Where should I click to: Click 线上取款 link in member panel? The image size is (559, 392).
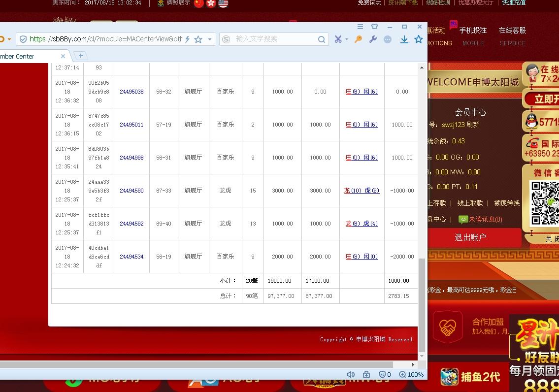[x=470, y=203]
